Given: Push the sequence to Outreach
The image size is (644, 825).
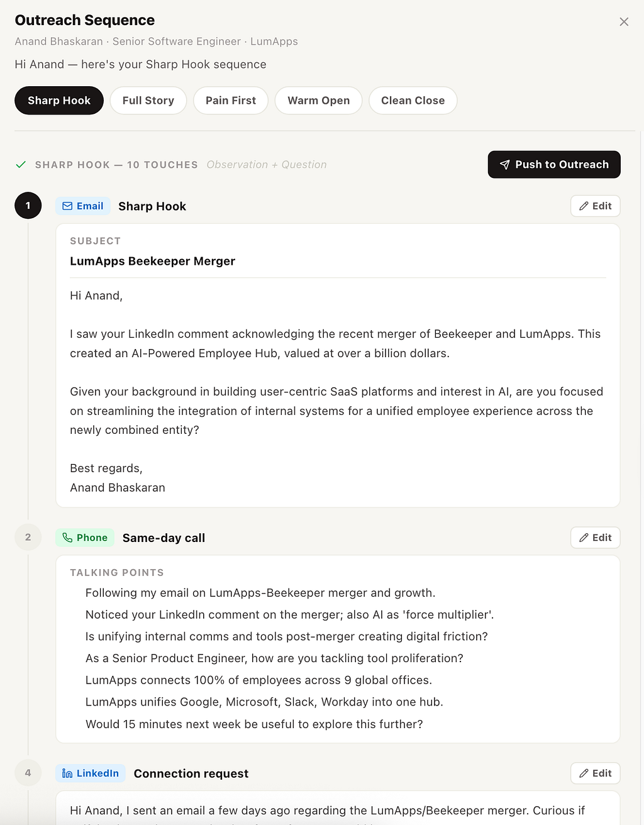Looking at the screenshot, I should coord(554,164).
